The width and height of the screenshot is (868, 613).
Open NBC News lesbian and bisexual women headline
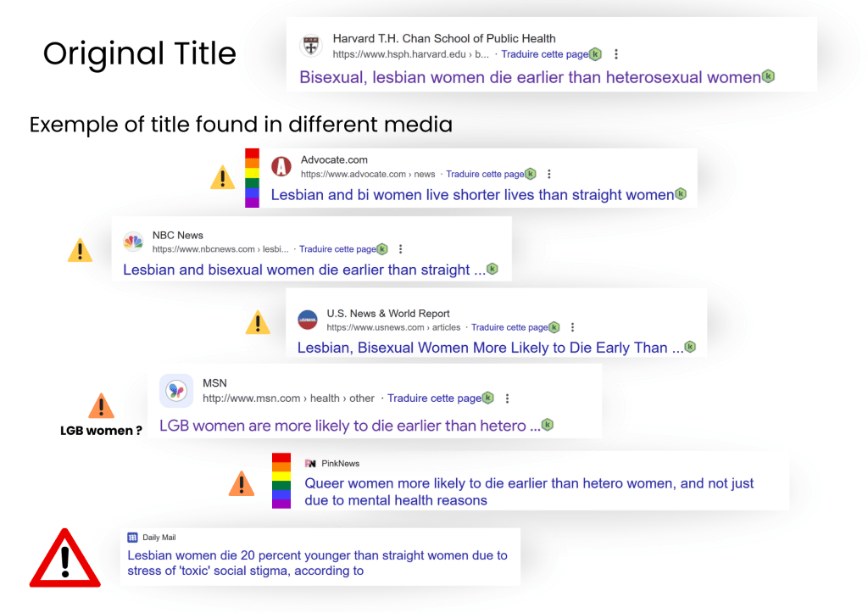point(303,270)
